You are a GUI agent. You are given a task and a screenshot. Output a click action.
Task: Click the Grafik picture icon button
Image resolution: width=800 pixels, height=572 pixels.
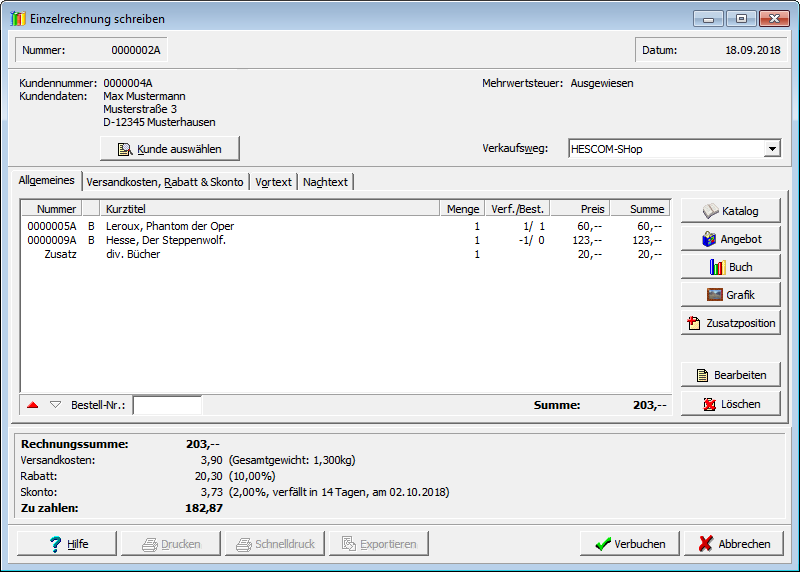[729, 295]
